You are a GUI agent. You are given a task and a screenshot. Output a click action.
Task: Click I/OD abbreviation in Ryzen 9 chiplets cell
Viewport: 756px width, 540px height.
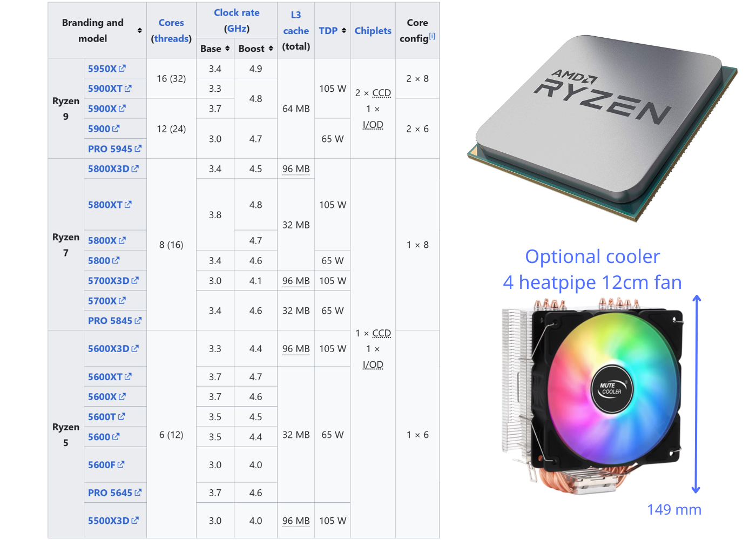373,125
